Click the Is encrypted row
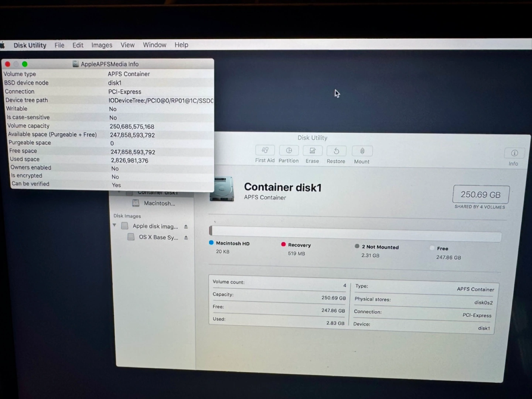 112,176
